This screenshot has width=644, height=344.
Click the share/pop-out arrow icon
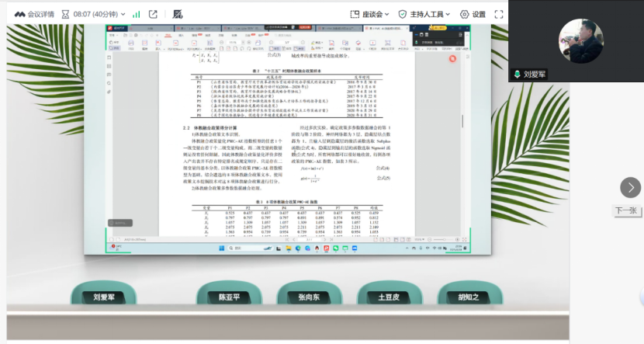click(x=153, y=14)
